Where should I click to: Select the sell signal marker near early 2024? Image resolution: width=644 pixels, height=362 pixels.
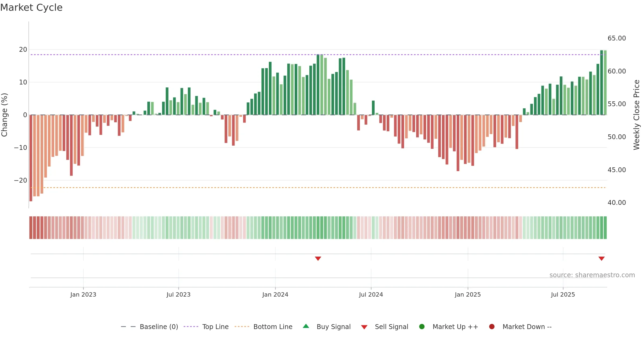click(318, 258)
